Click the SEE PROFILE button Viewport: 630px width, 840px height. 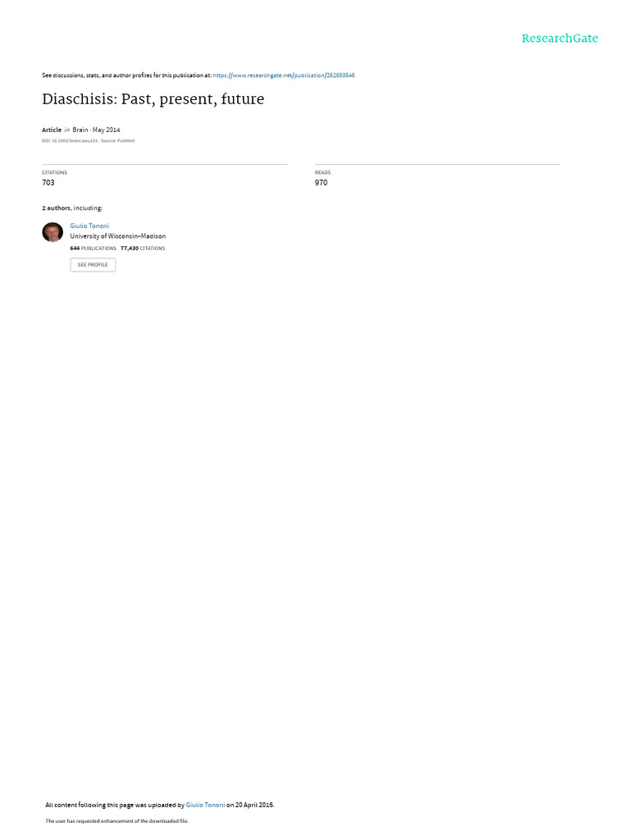coord(93,265)
